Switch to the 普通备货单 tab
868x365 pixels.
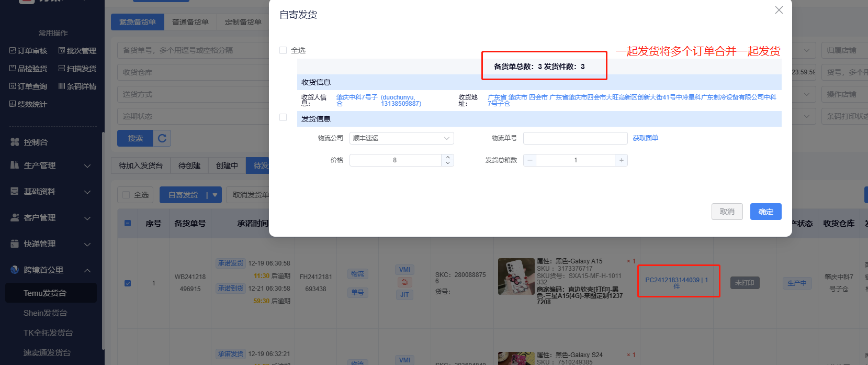[x=190, y=22]
